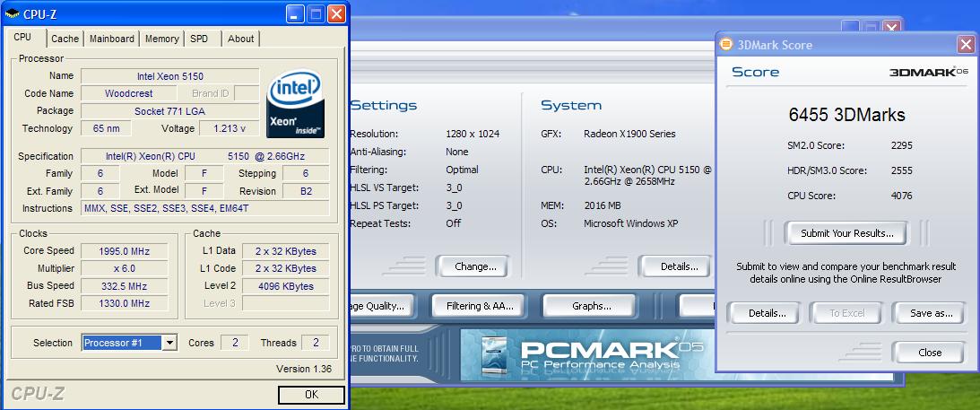Screen dimensions: 980x410
Task: Click the Specification field with 5150 @ 2.66GHz
Action: (205, 156)
